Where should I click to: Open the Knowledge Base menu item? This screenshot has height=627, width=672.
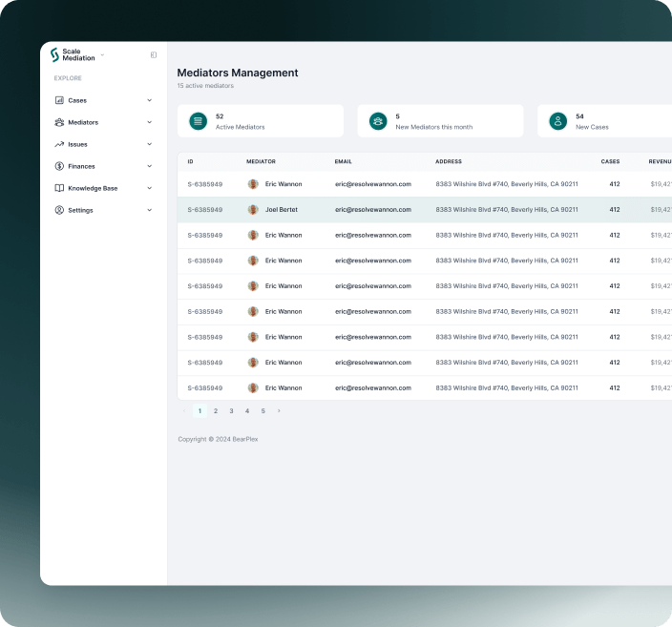click(93, 188)
